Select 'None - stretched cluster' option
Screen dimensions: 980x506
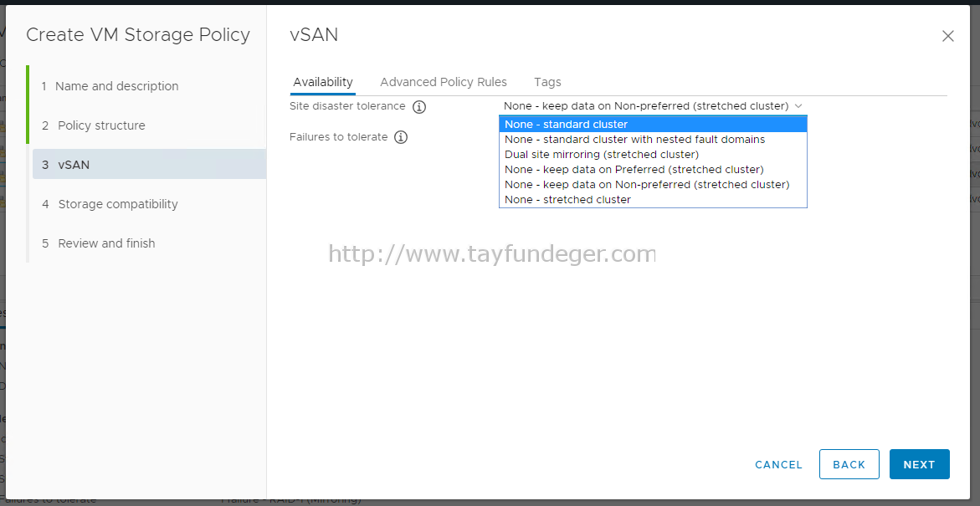[653, 199]
